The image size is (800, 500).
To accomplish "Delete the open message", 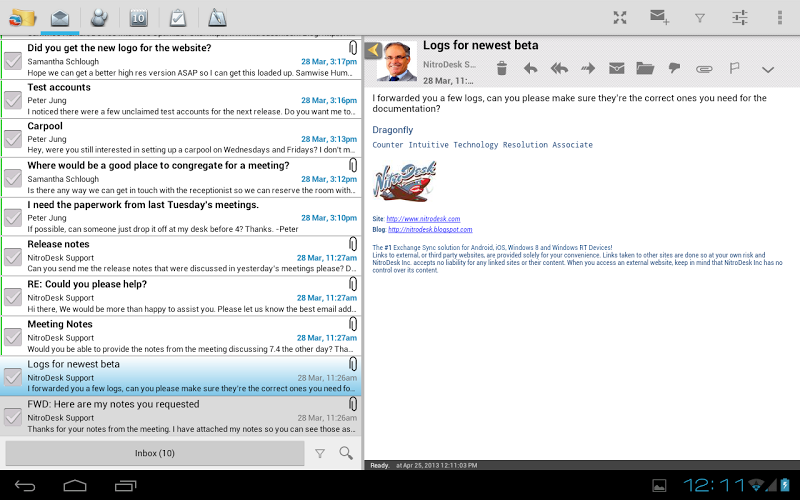I will [x=502, y=68].
